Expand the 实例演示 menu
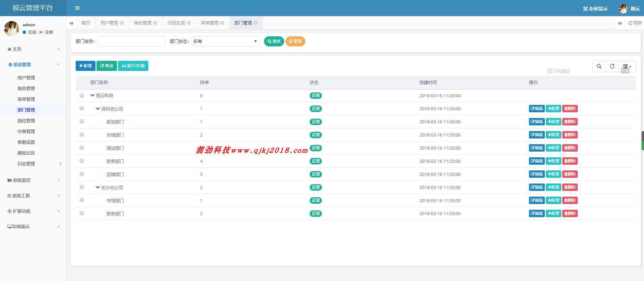The height and width of the screenshot is (281, 644). click(x=33, y=227)
